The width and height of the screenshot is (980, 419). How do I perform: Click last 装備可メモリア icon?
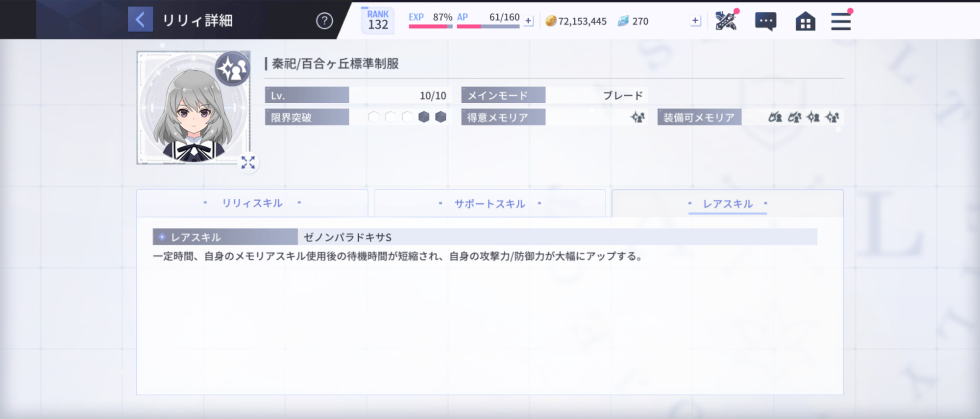click(832, 117)
